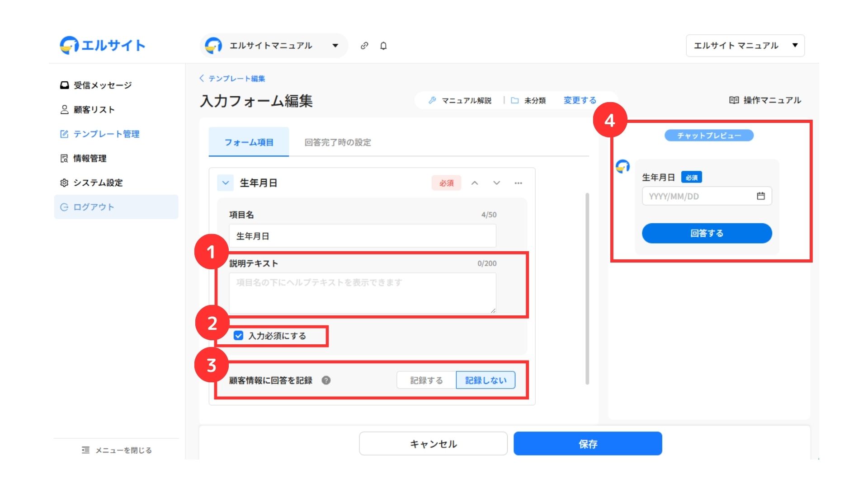
Task: Click the 説明テキスト text area
Action: pyautogui.click(x=362, y=293)
